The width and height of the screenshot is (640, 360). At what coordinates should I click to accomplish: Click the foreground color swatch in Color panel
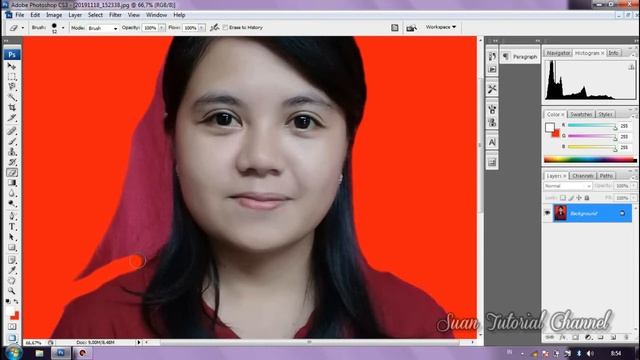click(550, 127)
